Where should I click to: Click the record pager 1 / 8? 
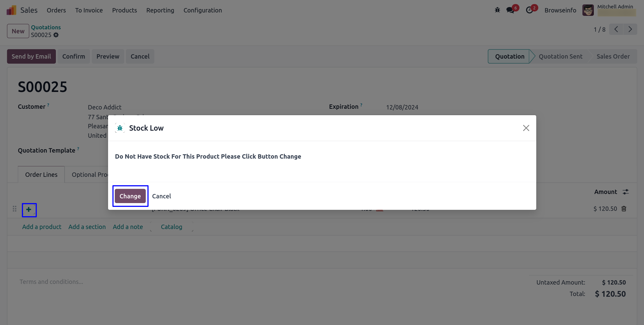click(x=600, y=30)
